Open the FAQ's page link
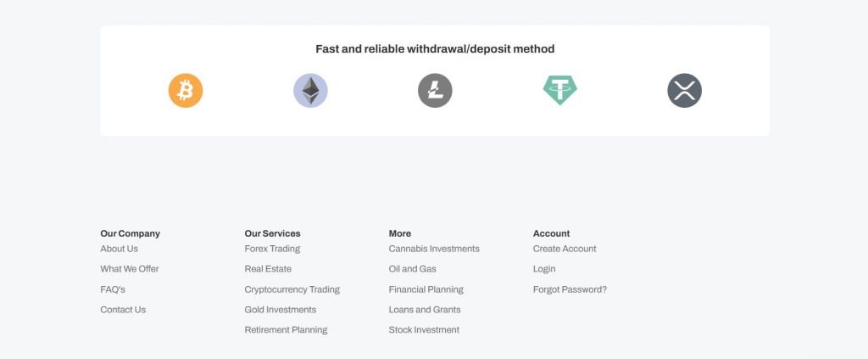Screen dimensions: 868x359 click(x=113, y=289)
